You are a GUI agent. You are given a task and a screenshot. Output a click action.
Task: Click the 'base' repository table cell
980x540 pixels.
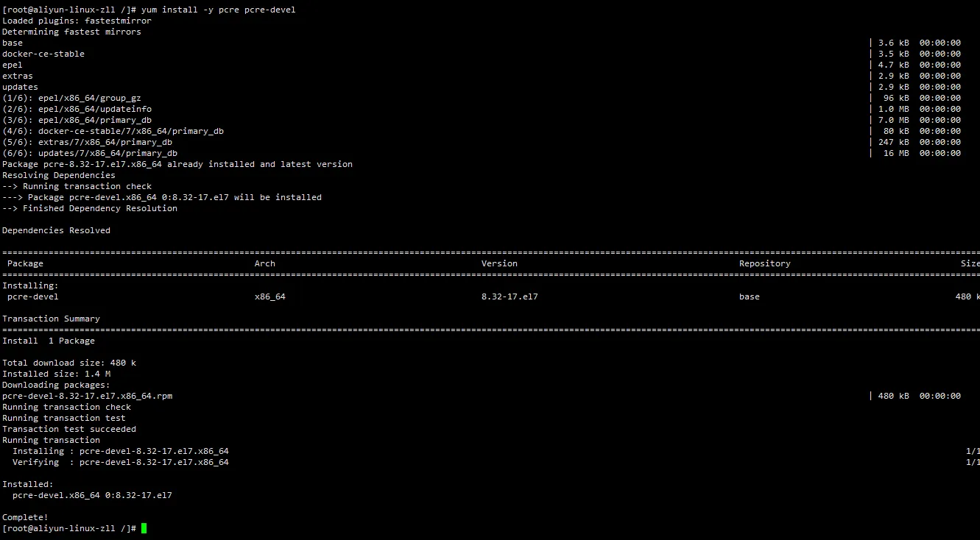click(x=750, y=296)
